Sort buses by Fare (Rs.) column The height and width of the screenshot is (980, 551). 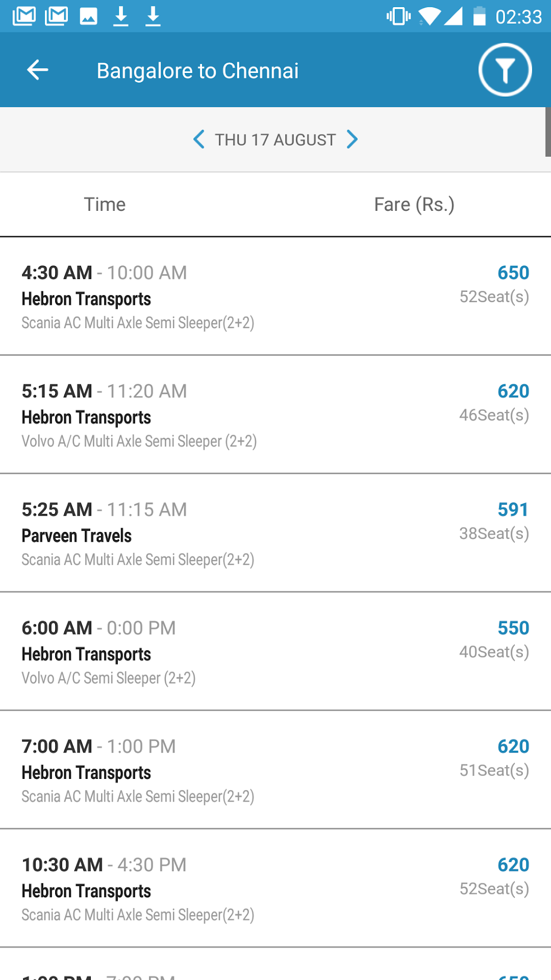(414, 204)
